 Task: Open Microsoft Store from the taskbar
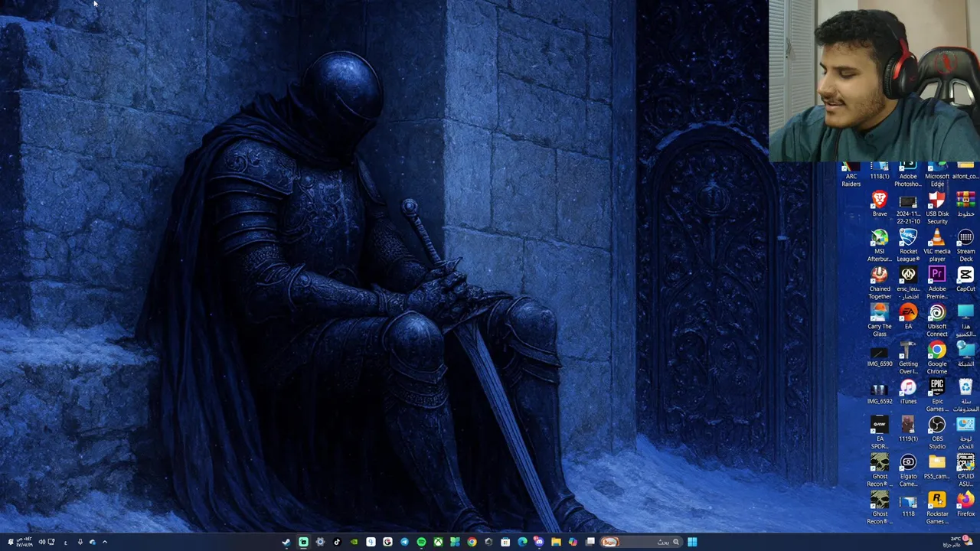point(505,542)
